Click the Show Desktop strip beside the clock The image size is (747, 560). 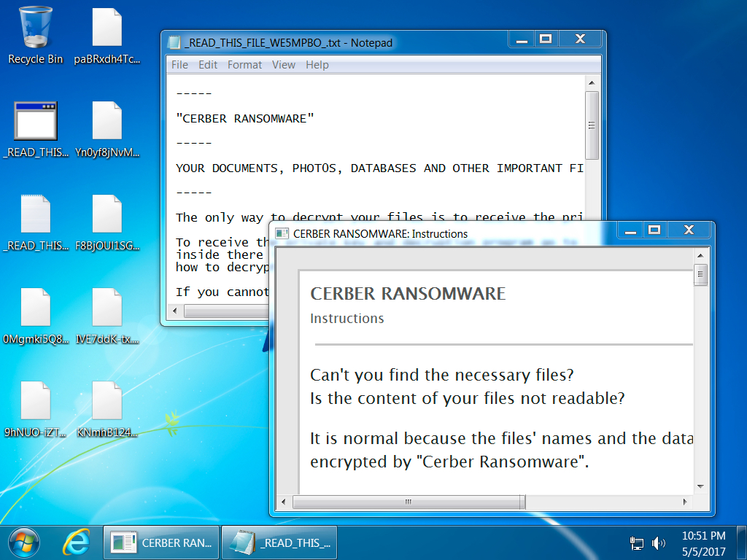point(742,542)
